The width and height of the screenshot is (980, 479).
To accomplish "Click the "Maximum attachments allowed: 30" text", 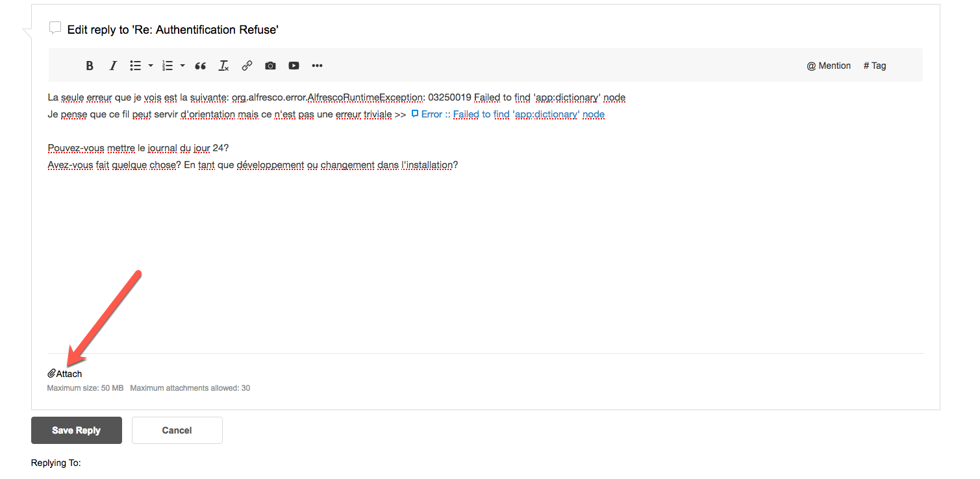I will 190,388.
